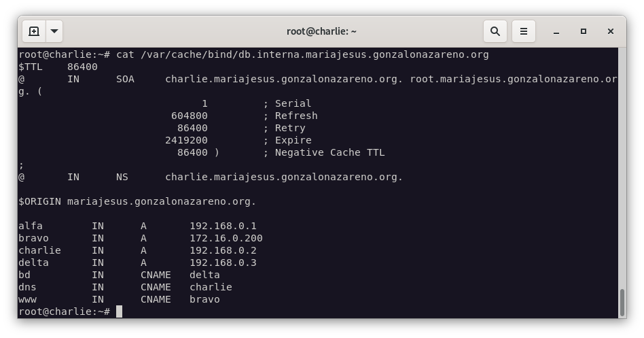Image resolution: width=644 pixels, height=338 pixels.
Task: Click the delta IP address 192.168.0.3
Action: pos(223,263)
